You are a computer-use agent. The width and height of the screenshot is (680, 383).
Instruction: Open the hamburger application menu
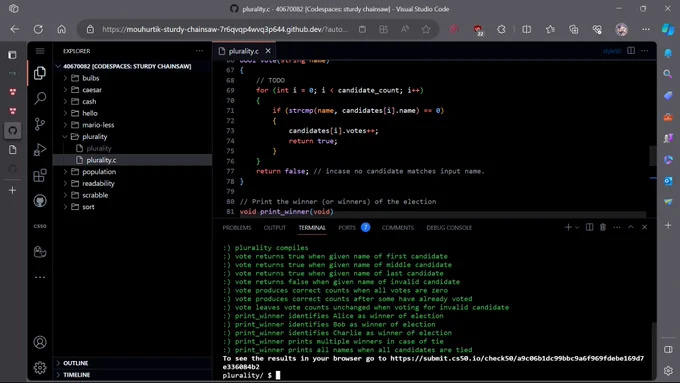[x=40, y=51]
